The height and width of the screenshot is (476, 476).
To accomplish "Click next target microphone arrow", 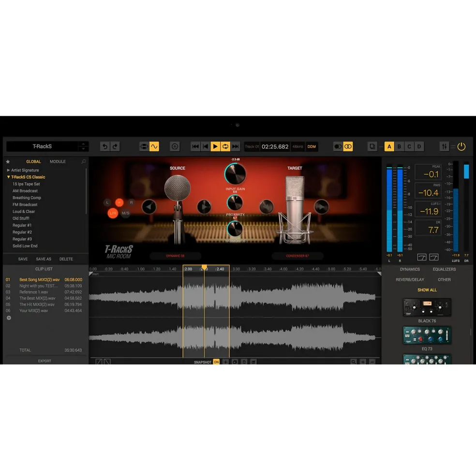I will click(321, 207).
